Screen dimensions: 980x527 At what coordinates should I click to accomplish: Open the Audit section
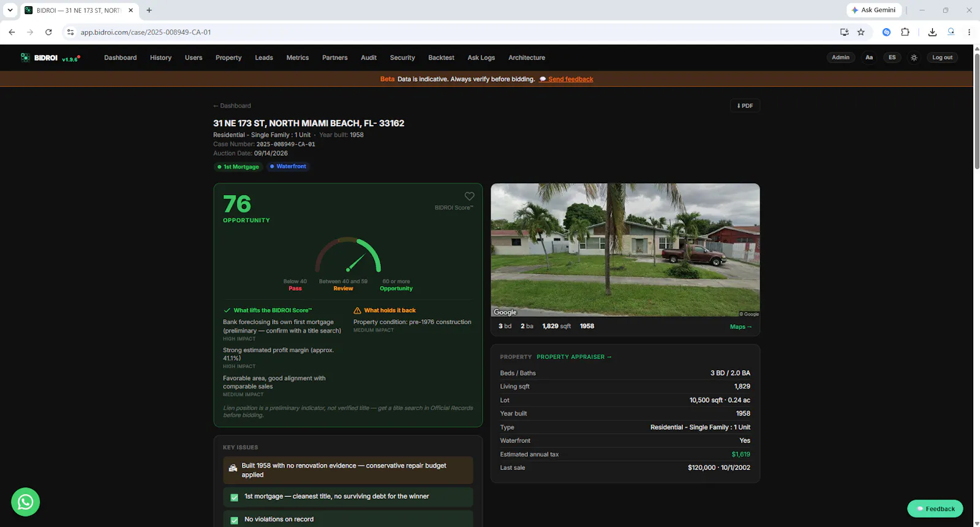[369, 58]
